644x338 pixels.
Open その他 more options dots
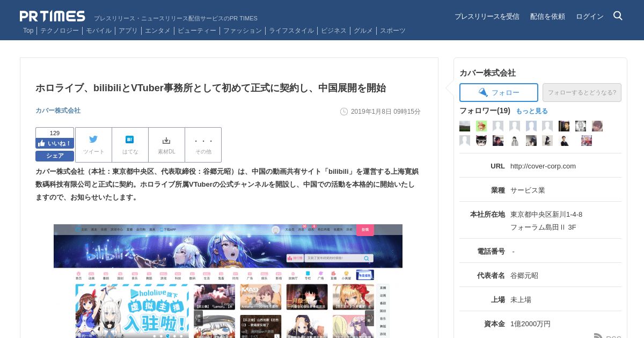point(203,145)
